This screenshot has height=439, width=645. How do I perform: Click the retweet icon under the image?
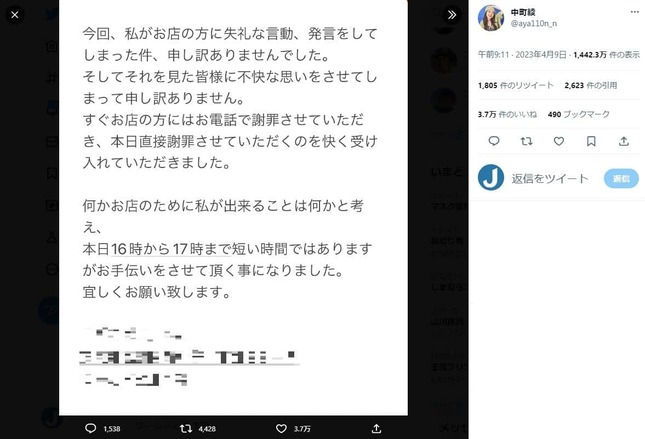(186, 428)
